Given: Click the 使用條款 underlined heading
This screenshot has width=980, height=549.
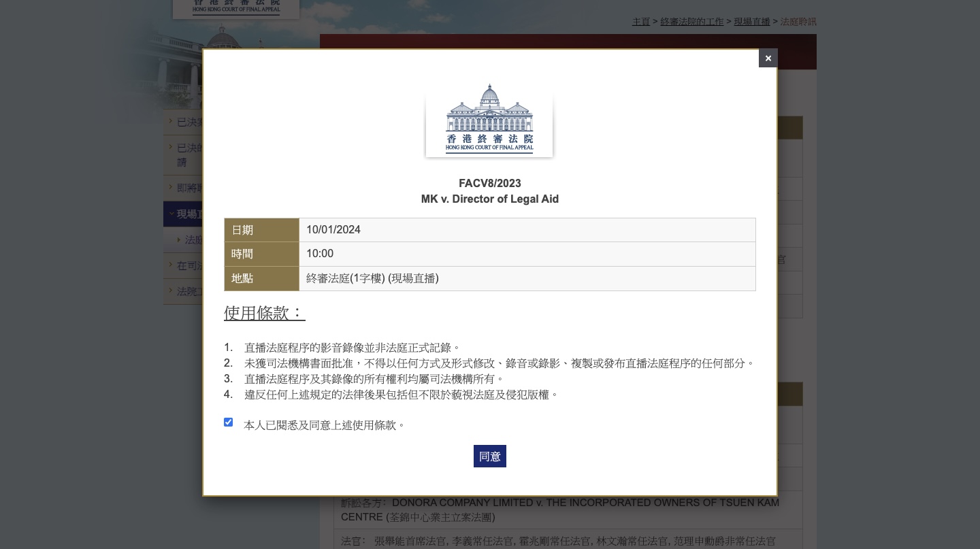Looking at the screenshot, I should (x=264, y=313).
